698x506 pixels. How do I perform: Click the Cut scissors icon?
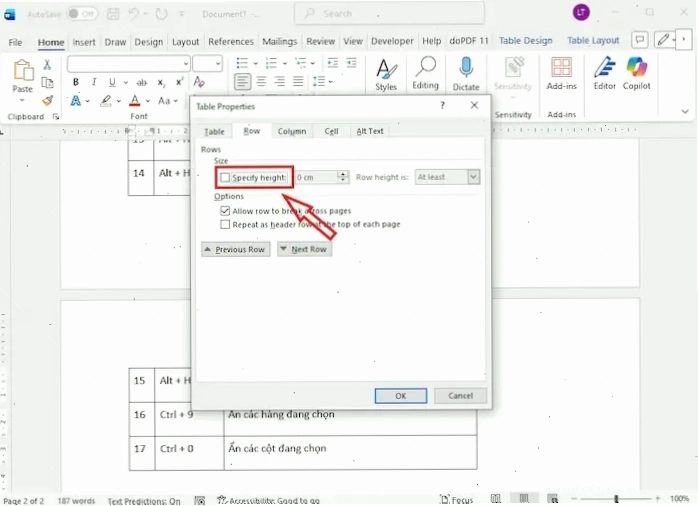coord(47,65)
